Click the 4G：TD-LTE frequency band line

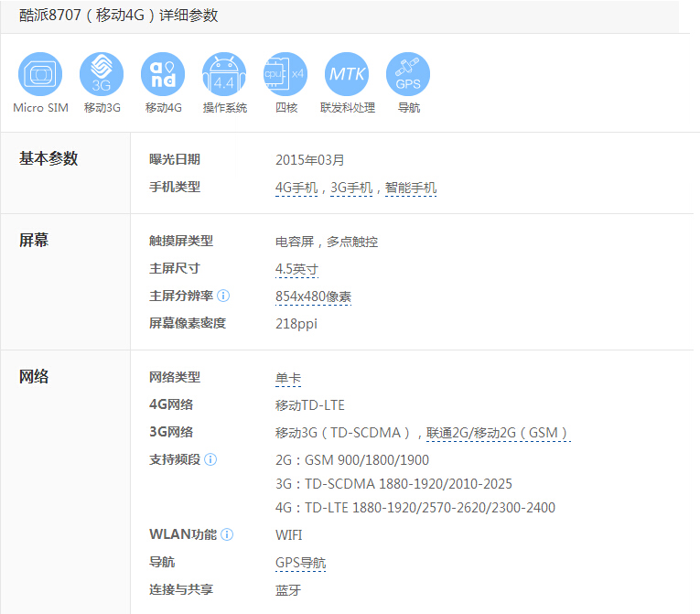coord(415,508)
